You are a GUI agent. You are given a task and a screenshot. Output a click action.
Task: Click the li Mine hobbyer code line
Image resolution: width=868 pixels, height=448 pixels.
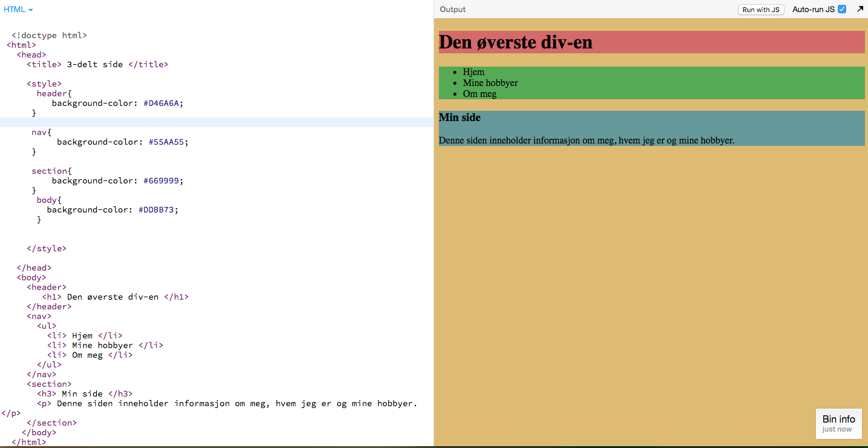tap(105, 345)
